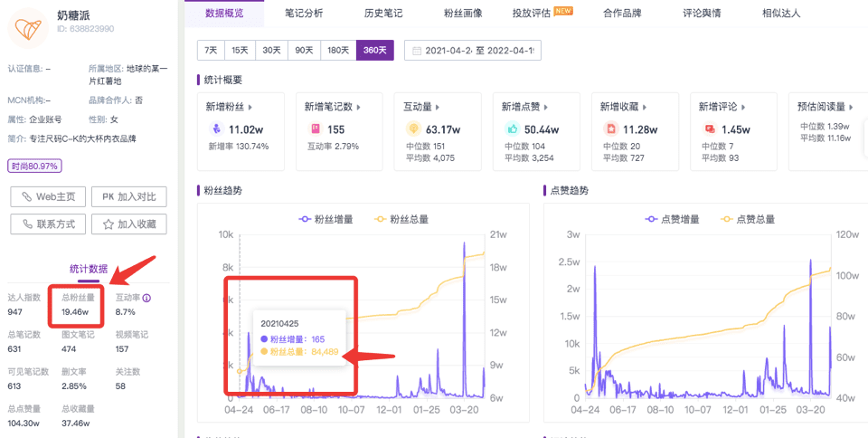This screenshot has height=438, width=868.
Task: Click the 视频笔记 value 157
Action: click(123, 348)
